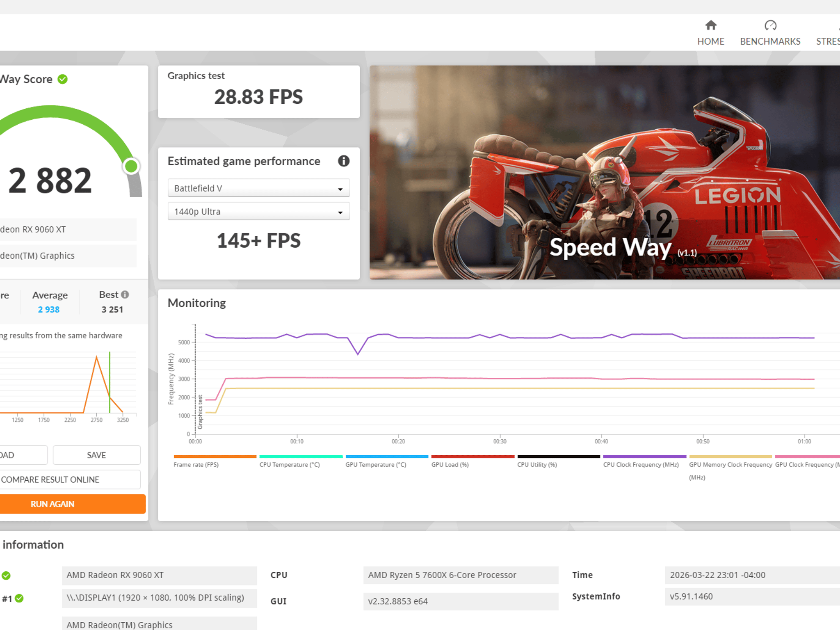Click the Estimated game performance info icon
This screenshot has height=630, width=840.
[x=344, y=161]
